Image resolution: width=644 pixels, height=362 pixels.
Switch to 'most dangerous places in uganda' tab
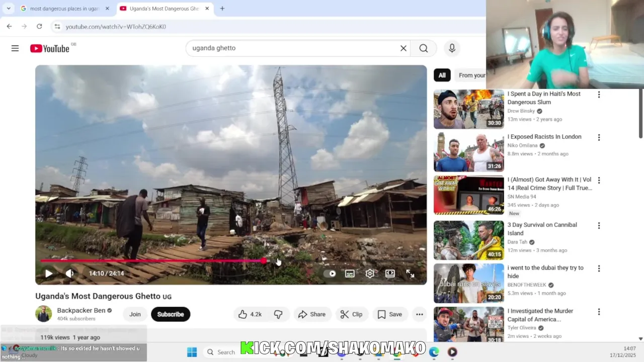coord(64,9)
